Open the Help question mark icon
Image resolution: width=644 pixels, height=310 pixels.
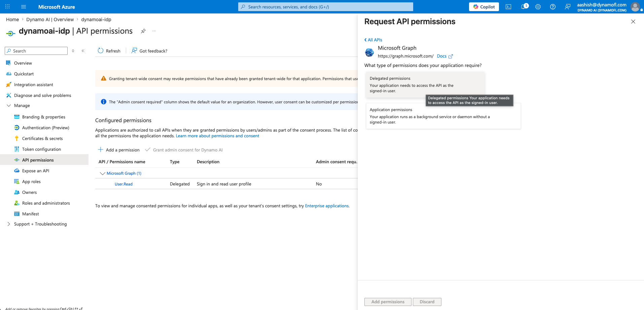(553, 7)
